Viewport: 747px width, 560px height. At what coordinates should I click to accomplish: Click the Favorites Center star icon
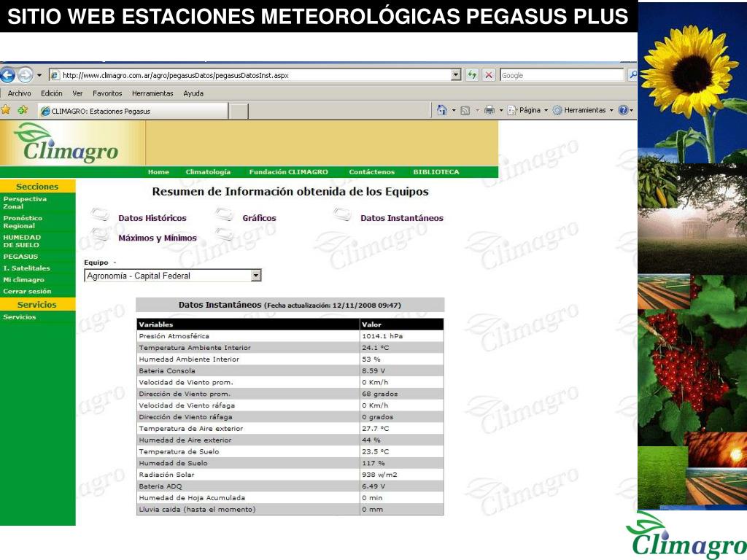click(x=6, y=110)
